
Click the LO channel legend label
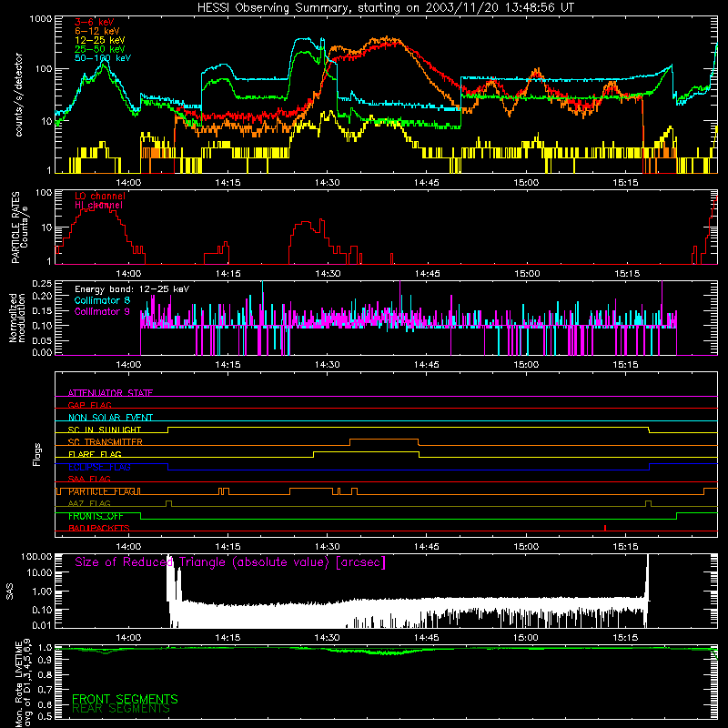click(100, 197)
